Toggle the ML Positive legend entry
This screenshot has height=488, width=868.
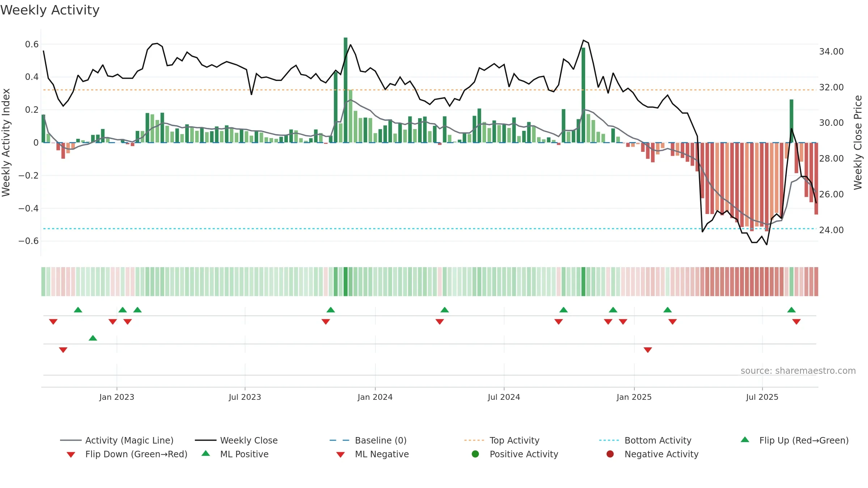(x=235, y=454)
